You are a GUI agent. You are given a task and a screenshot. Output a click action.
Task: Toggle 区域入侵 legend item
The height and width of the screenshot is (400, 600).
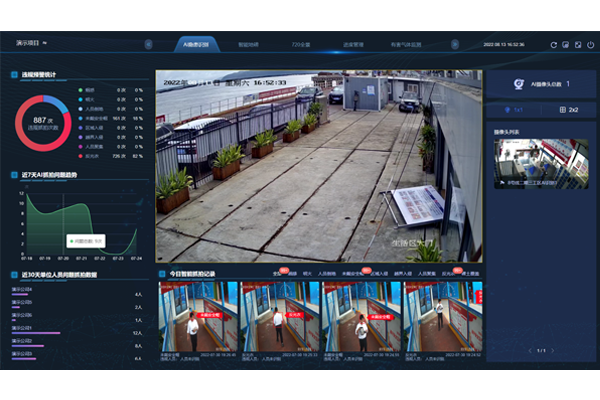[110, 128]
